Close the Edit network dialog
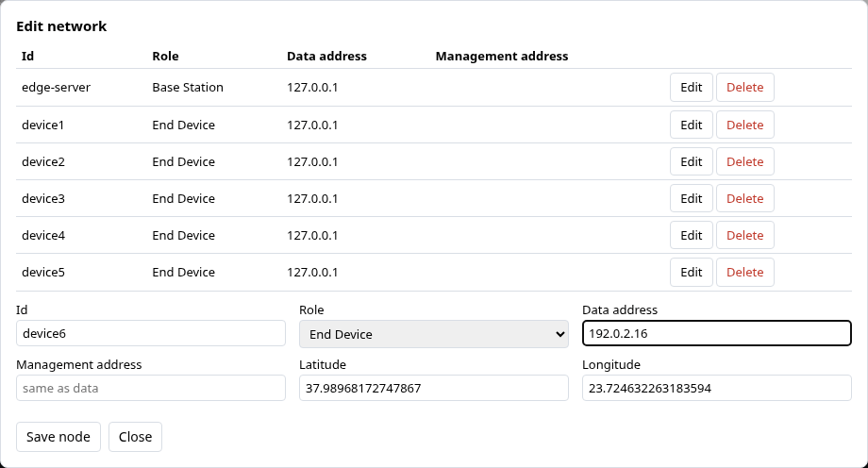868x468 pixels. (135, 437)
